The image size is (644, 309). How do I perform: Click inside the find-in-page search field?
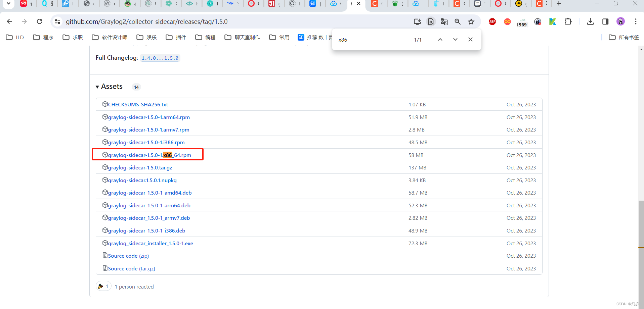click(370, 39)
